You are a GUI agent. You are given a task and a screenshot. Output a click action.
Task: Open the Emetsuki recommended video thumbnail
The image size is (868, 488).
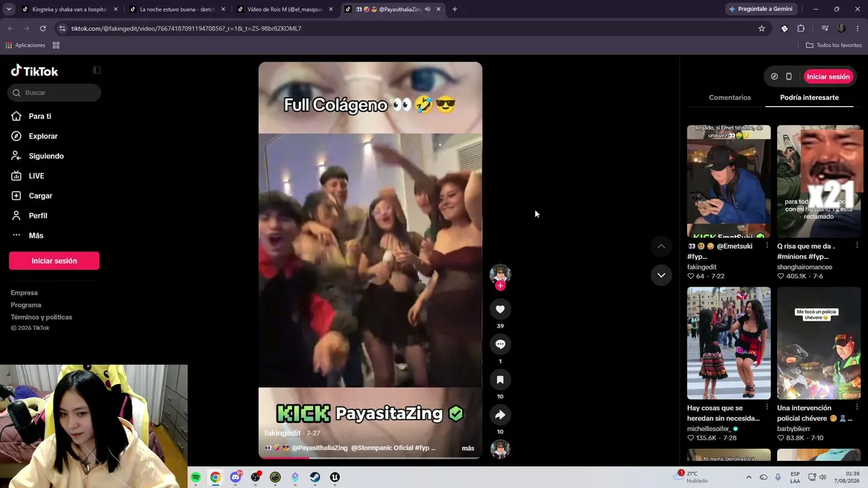click(x=728, y=181)
